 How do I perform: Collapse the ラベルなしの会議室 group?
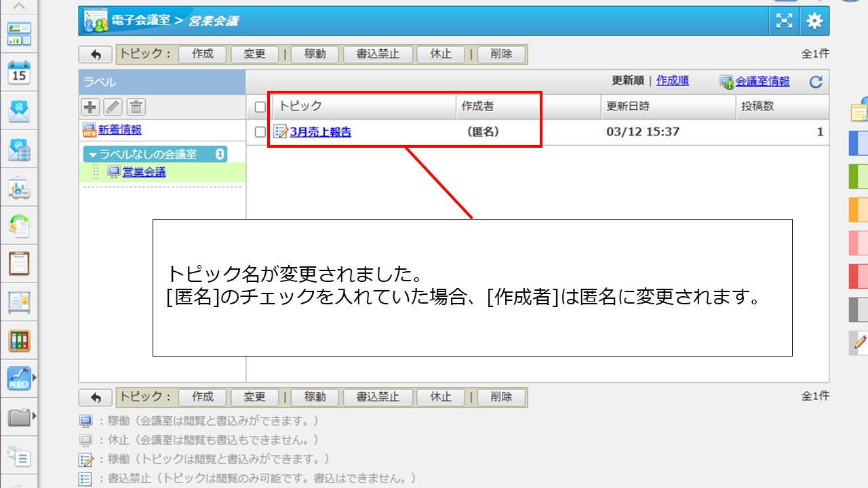[93, 155]
